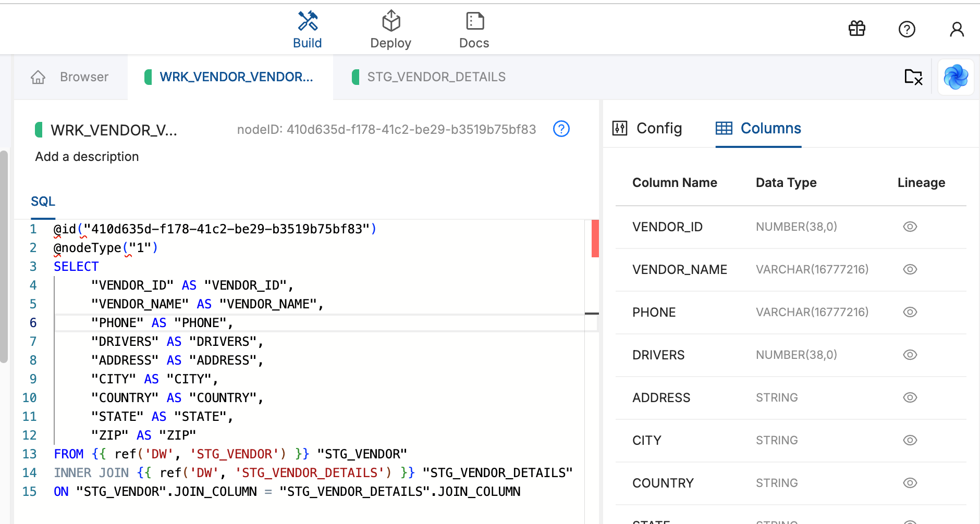Click Add a description field

[x=87, y=157]
